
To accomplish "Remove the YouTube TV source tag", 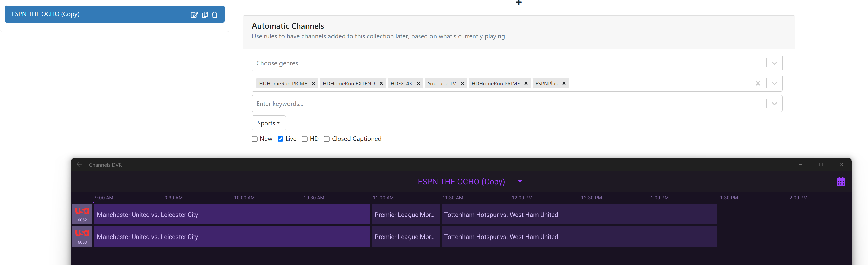I will (x=462, y=83).
